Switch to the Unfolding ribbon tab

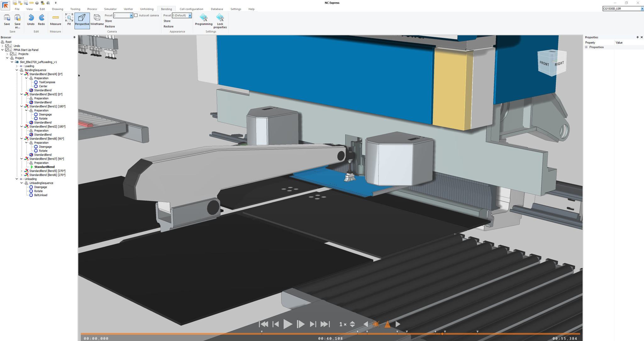147,9
